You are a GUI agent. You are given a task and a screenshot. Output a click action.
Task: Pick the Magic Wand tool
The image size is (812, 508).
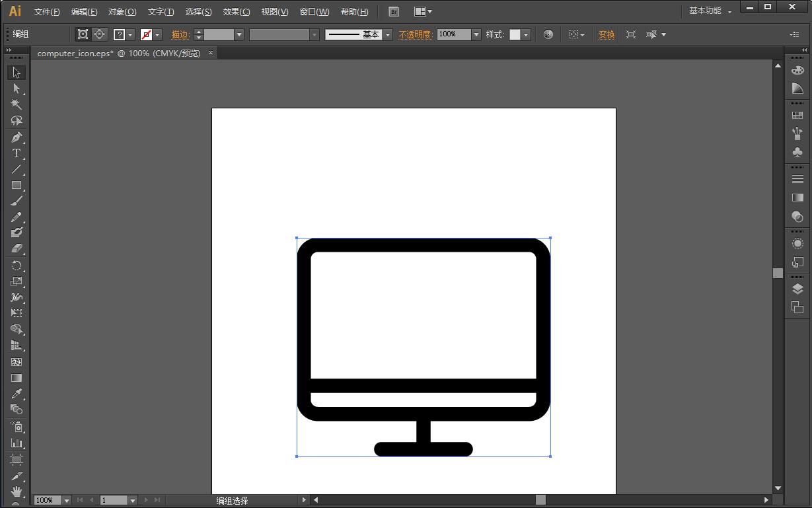[17, 104]
